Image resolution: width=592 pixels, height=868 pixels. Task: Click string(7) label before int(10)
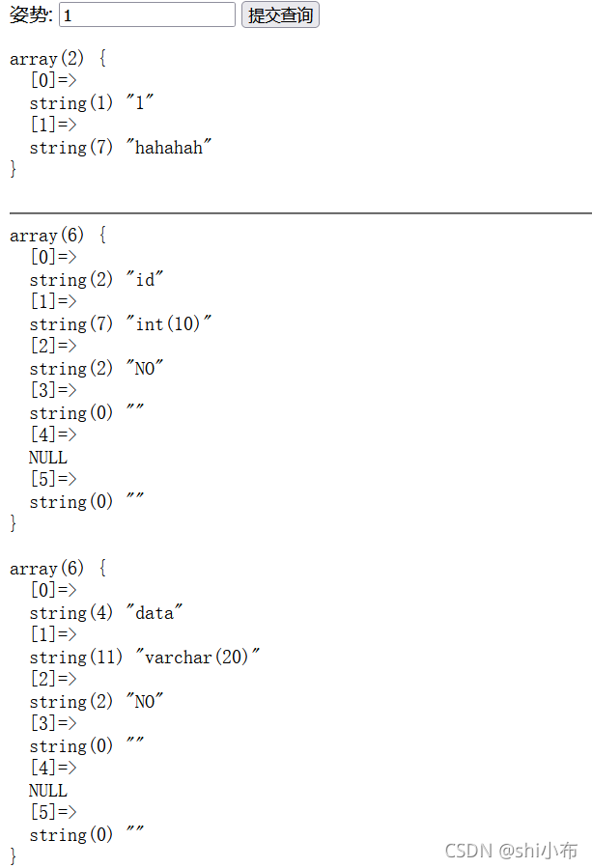70,323
